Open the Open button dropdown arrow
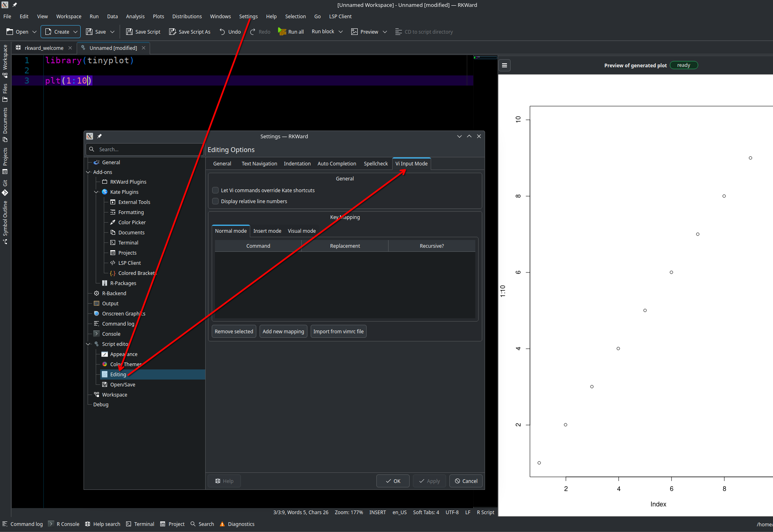Image resolution: width=773 pixels, height=532 pixels. pos(34,32)
